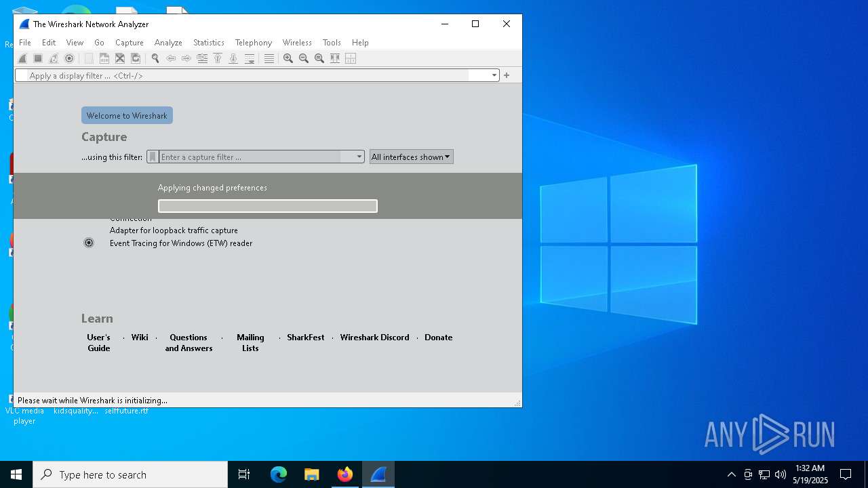This screenshot has width=868, height=488.
Task: Focus the display filter input field
Action: tap(258, 76)
